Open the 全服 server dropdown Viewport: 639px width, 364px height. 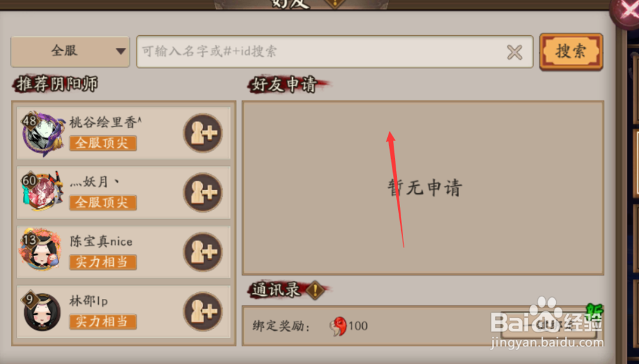point(70,51)
